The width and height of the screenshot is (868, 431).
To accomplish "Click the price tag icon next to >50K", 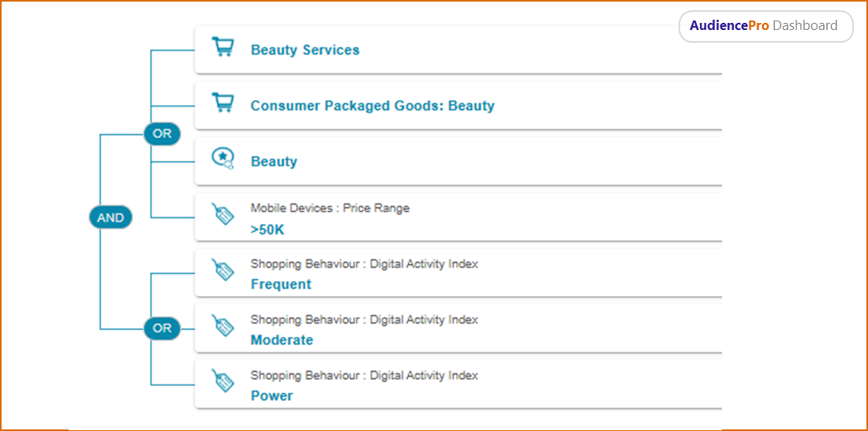I will coord(223,214).
